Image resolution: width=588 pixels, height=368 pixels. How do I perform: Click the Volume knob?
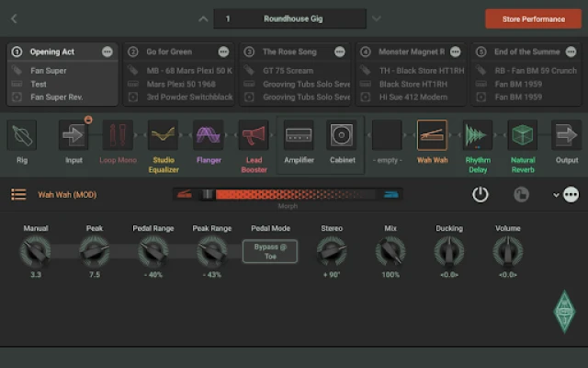pos(508,251)
